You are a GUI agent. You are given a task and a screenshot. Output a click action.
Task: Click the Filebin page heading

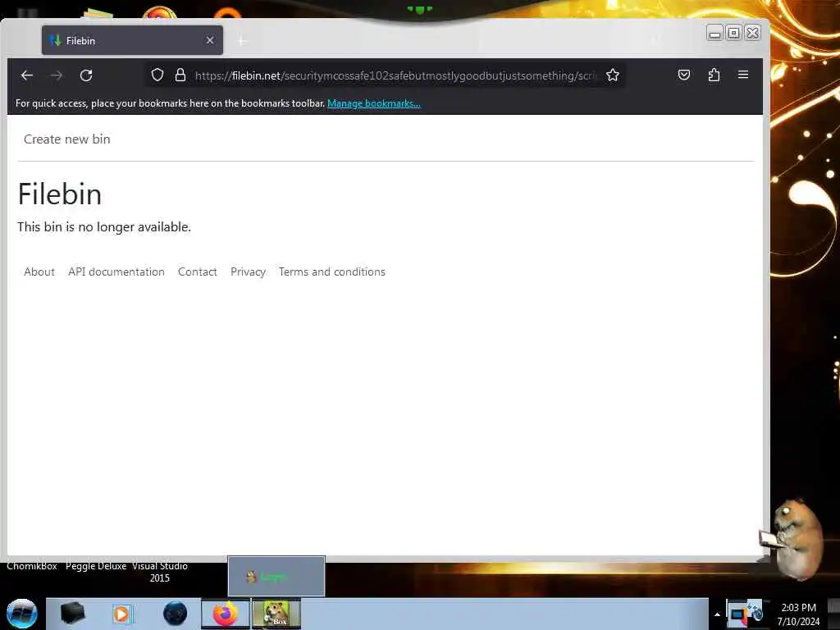pyautogui.click(x=59, y=194)
